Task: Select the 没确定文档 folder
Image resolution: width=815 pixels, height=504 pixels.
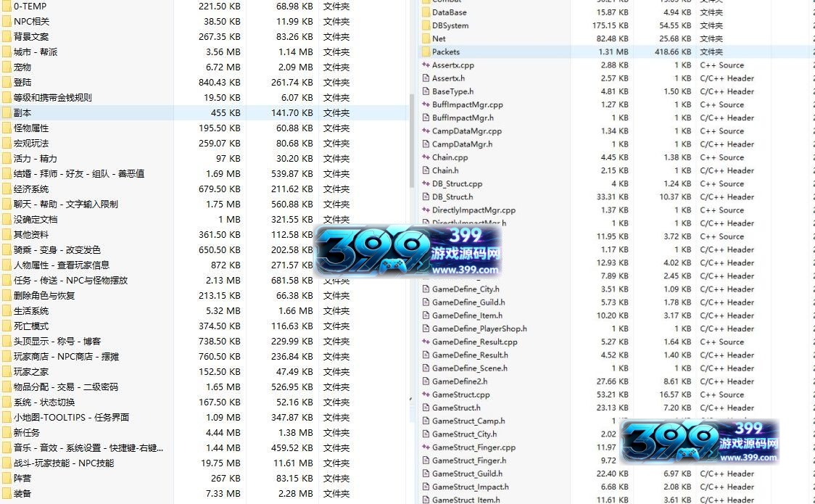Action: (x=36, y=219)
